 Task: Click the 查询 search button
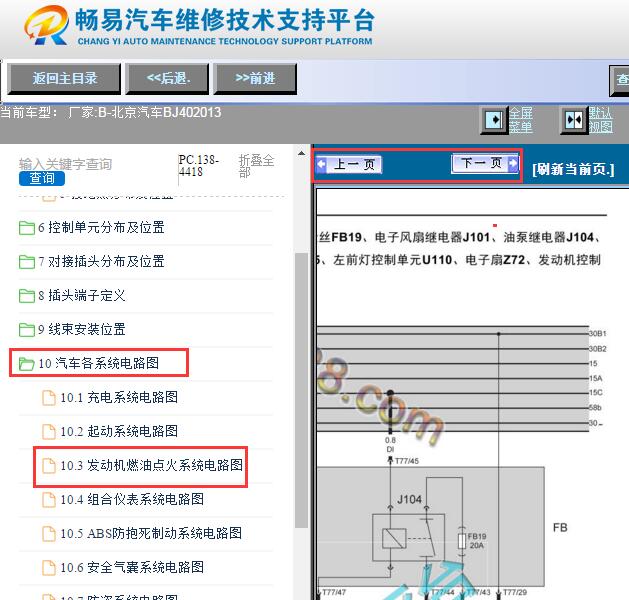click(42, 178)
